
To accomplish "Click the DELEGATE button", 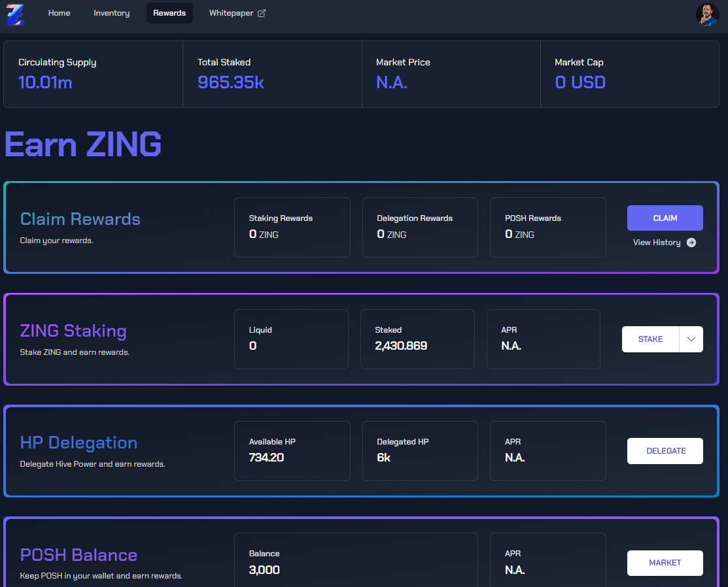I will click(x=665, y=451).
